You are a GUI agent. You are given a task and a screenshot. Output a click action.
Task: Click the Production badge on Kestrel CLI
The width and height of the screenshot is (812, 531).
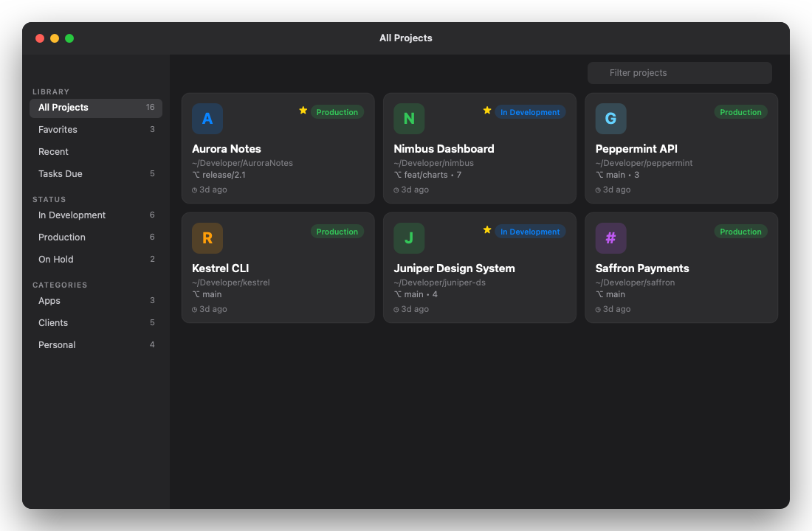point(337,232)
